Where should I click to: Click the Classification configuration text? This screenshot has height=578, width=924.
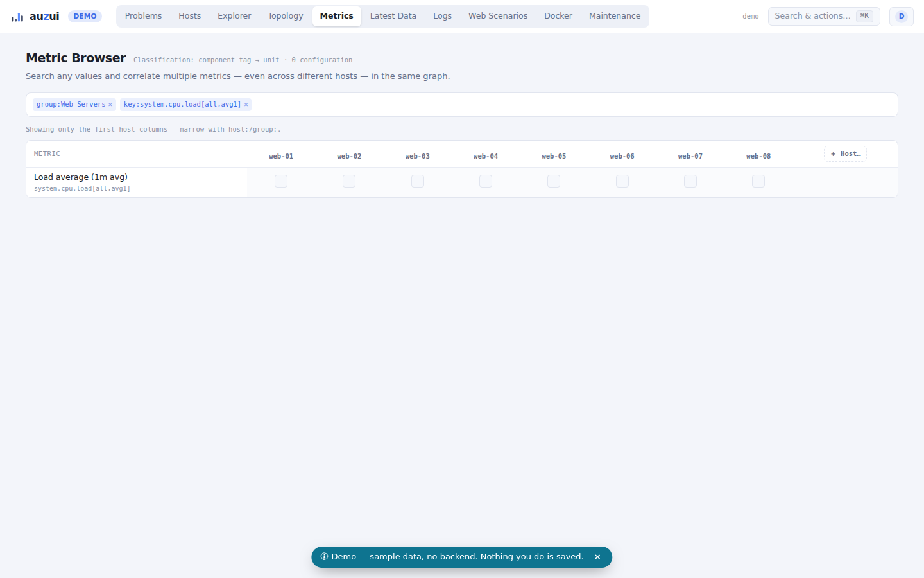pos(243,60)
